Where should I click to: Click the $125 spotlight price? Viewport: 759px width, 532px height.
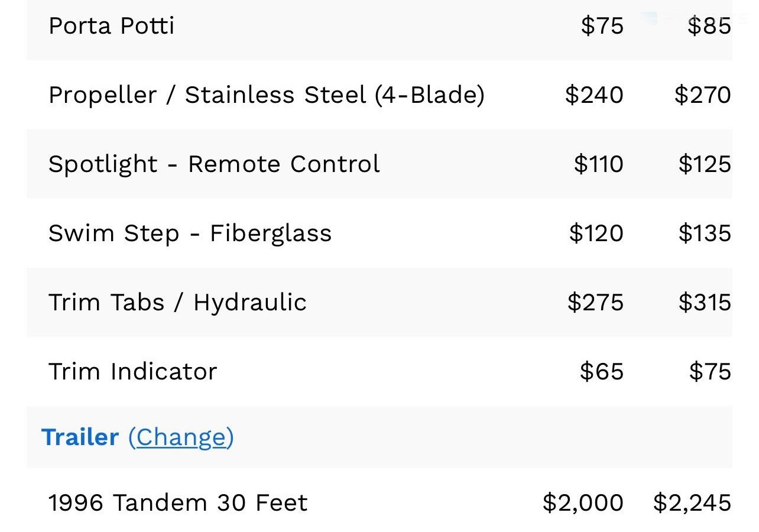(x=705, y=164)
